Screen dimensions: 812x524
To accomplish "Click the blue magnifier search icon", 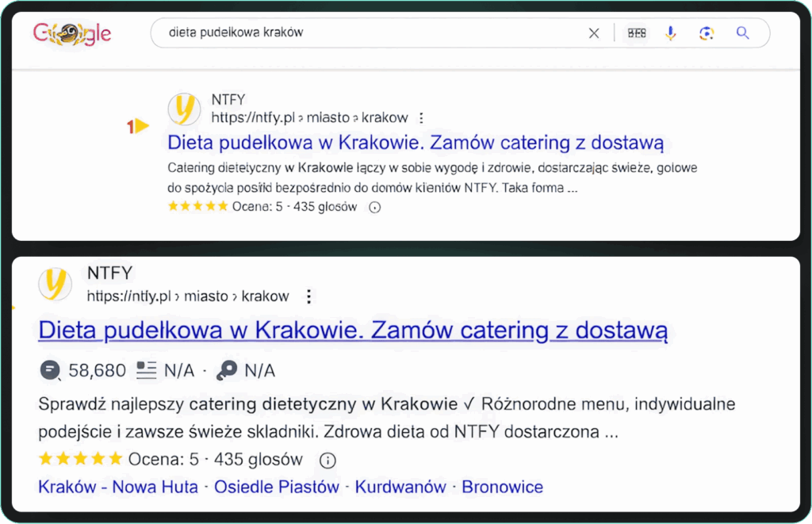I will tap(743, 33).
